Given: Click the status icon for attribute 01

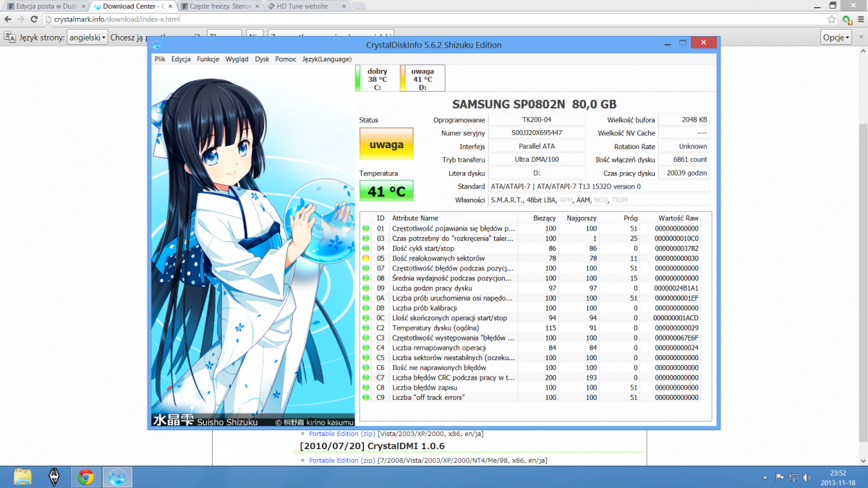Looking at the screenshot, I should 366,228.
